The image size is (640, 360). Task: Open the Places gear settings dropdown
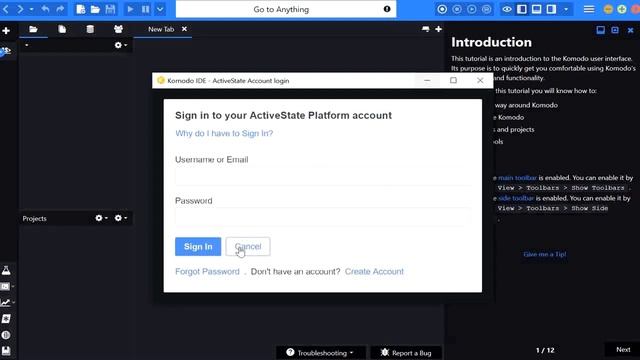[x=120, y=45]
